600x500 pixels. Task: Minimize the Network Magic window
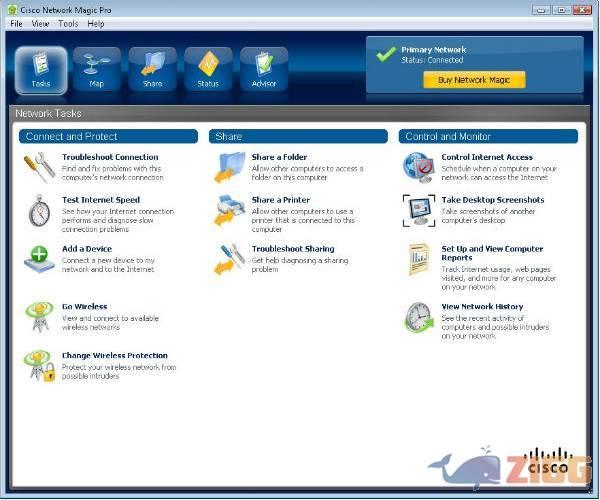541,10
